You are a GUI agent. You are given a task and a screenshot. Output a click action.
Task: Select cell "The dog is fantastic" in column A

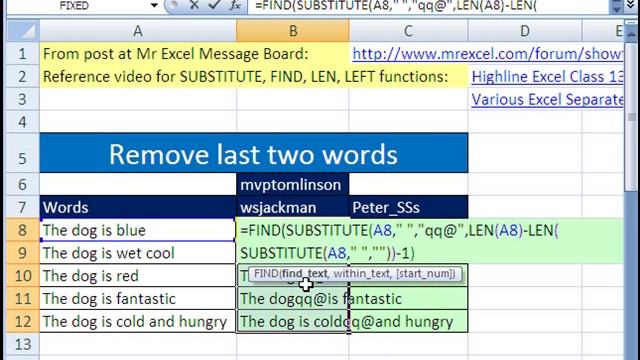(x=138, y=299)
